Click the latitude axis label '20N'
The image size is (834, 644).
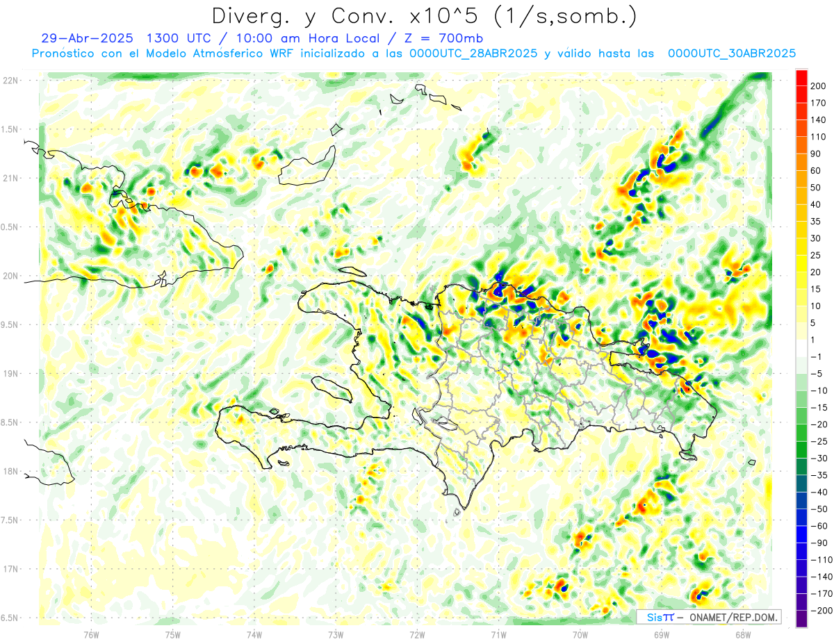pyautogui.click(x=11, y=276)
